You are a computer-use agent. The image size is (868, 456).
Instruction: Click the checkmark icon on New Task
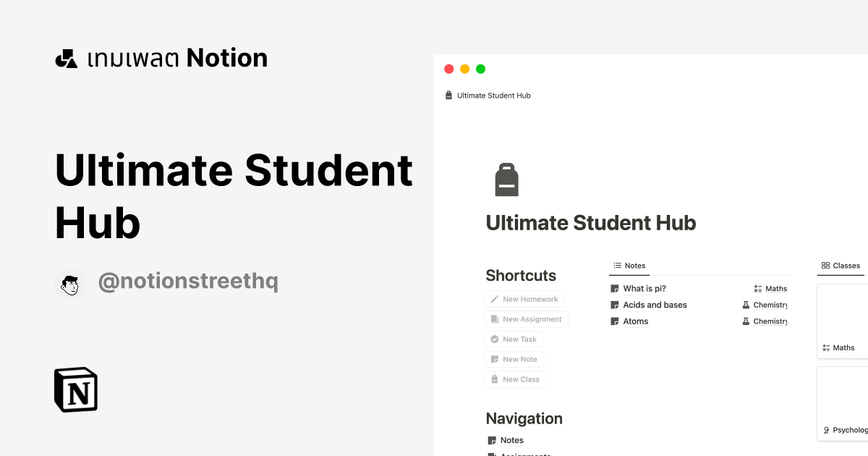point(494,339)
